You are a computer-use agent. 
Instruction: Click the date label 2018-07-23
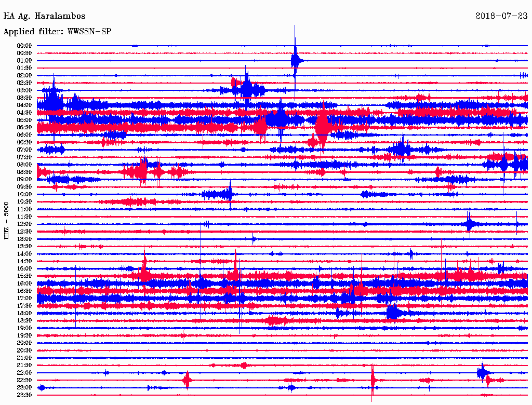(501, 16)
